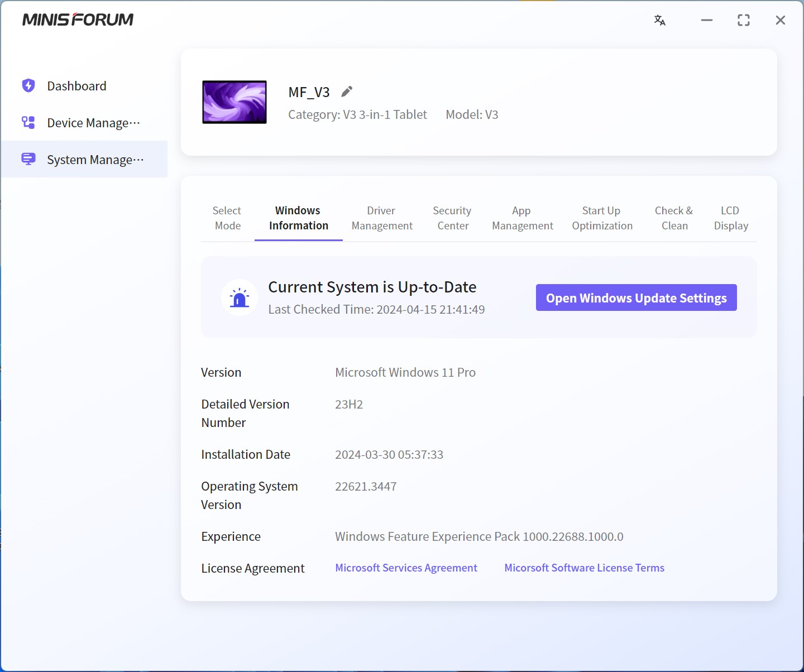Click the 23H2 version value
The height and width of the screenshot is (672, 804).
click(349, 404)
